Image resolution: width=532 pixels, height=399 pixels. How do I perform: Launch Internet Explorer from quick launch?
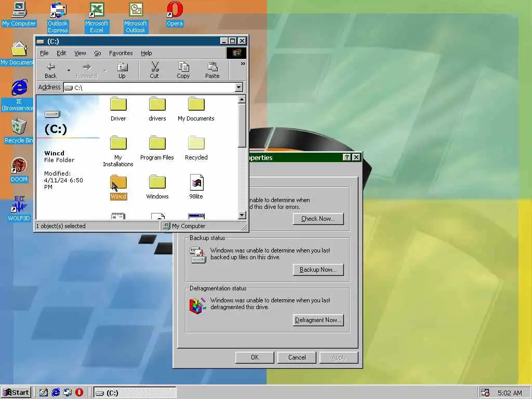click(56, 393)
